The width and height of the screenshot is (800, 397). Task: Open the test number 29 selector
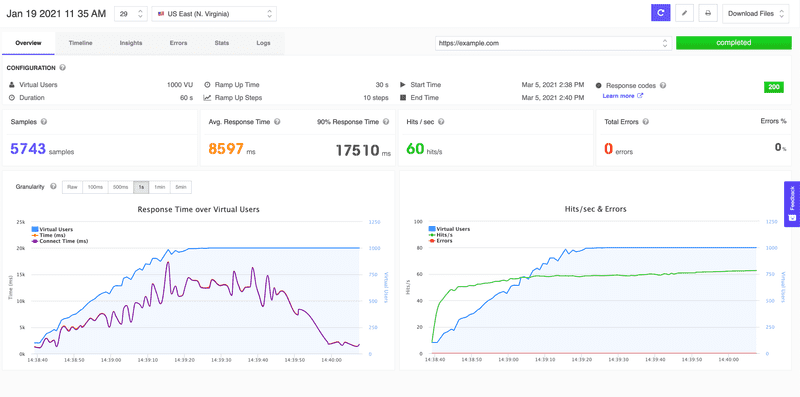pyautogui.click(x=131, y=14)
